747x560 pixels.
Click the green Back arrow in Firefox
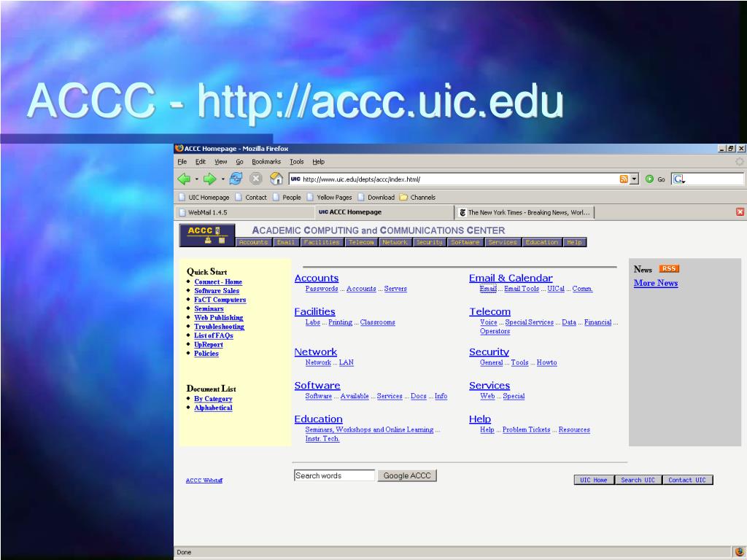184,179
